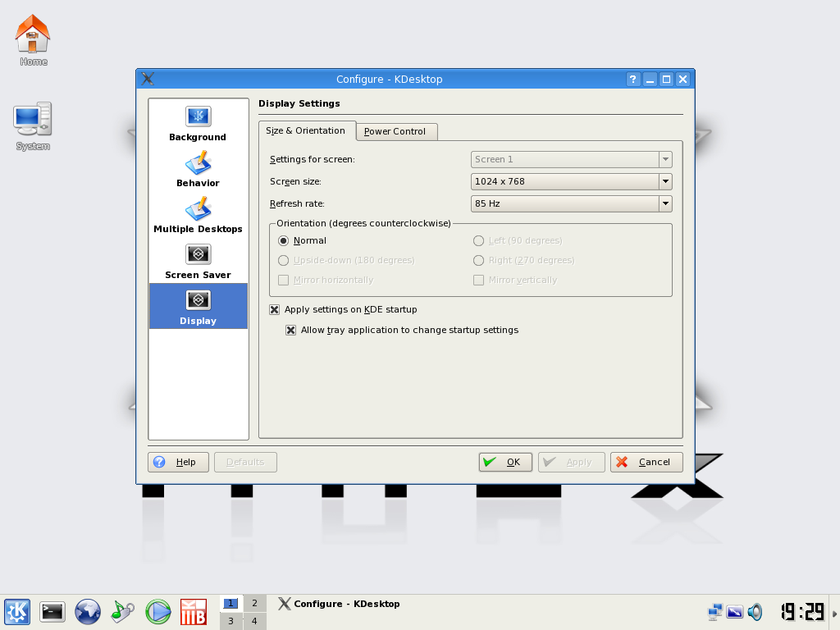The image size is (840, 630).
Task: Click the panel clock showing 19:29
Action: coord(802,611)
